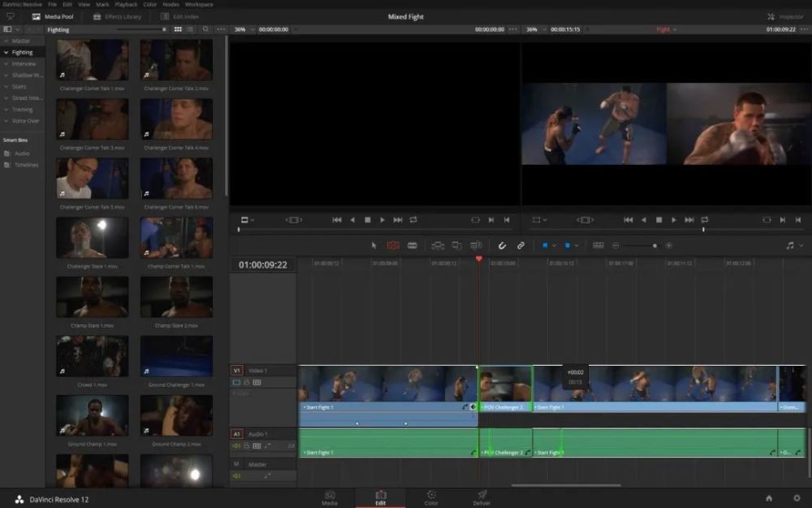The height and width of the screenshot is (508, 812).
Task: Open the source viewer zoom percentage dropdown
Action: pos(244,29)
